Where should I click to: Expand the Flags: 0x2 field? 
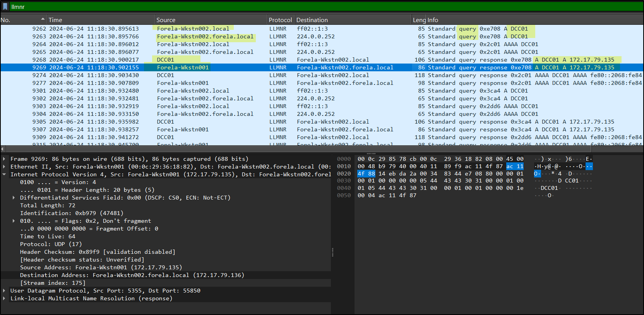point(14,221)
